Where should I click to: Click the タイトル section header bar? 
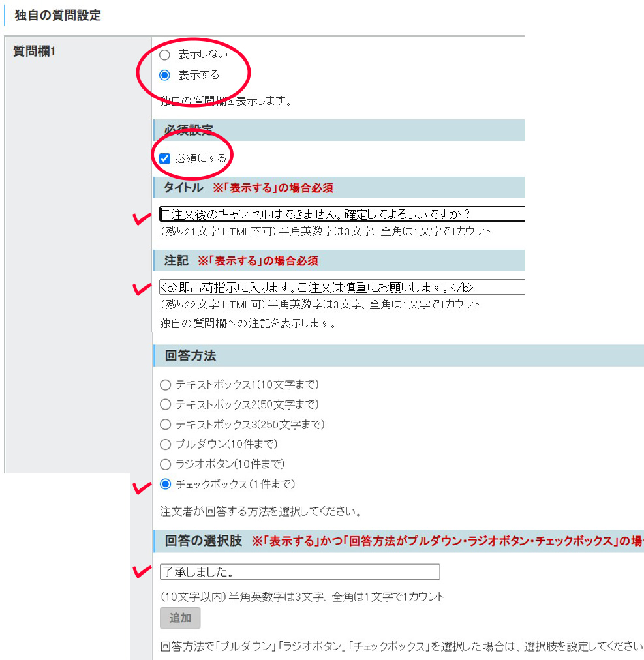[x=184, y=188]
